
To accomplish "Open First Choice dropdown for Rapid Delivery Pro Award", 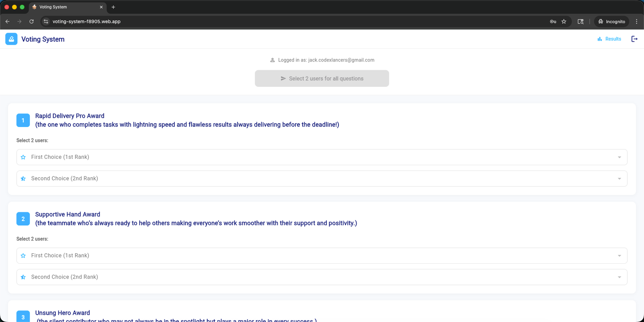I will click(322, 157).
